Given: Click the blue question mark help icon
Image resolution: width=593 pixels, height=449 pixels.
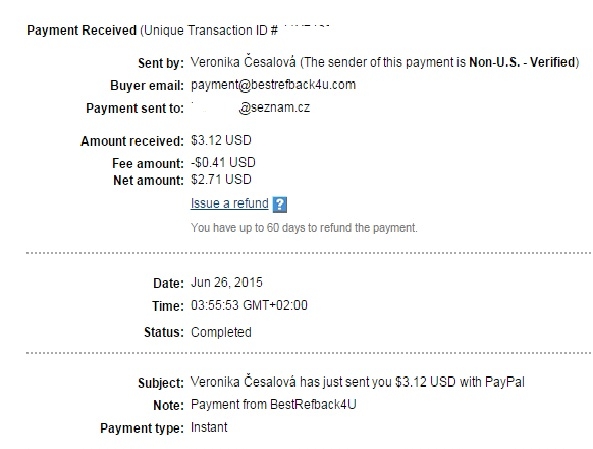Looking at the screenshot, I should tap(279, 205).
